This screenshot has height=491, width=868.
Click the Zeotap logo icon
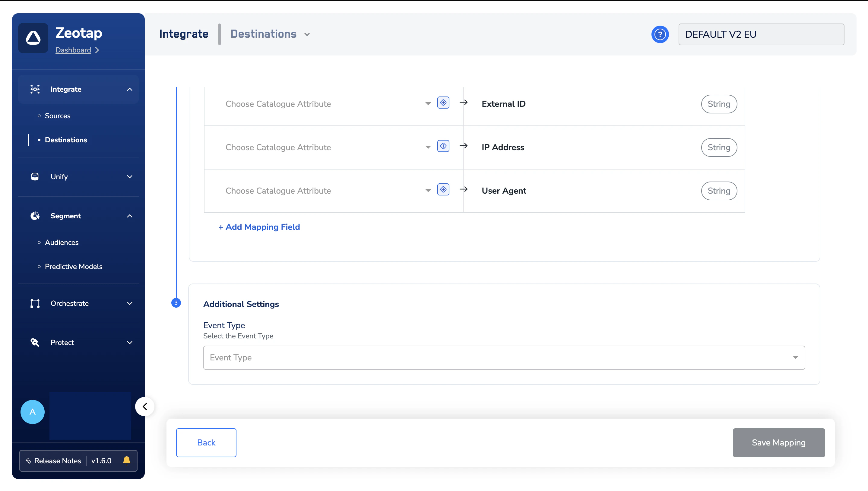pos(33,38)
